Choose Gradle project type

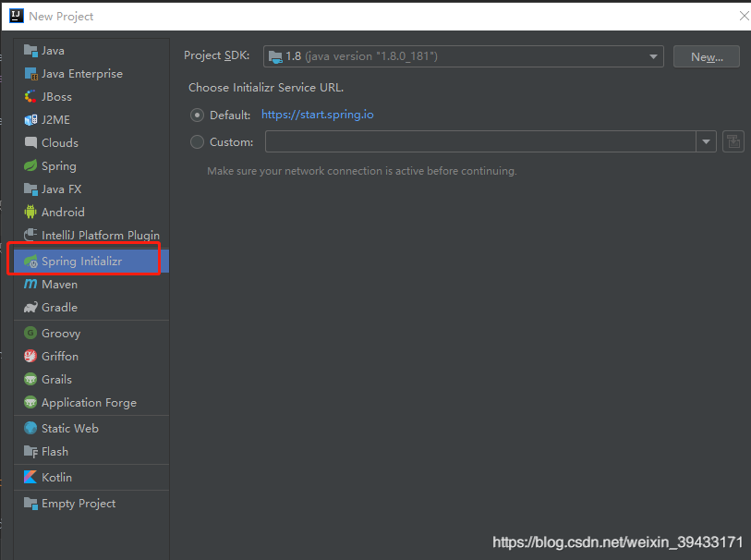tap(91, 308)
